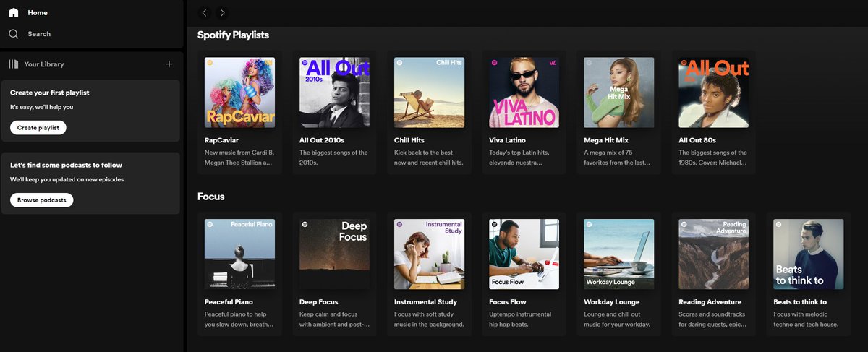The image size is (868, 352).
Task: Click 'Uptempo instrumental hip hop beats' description
Action: coord(521,319)
